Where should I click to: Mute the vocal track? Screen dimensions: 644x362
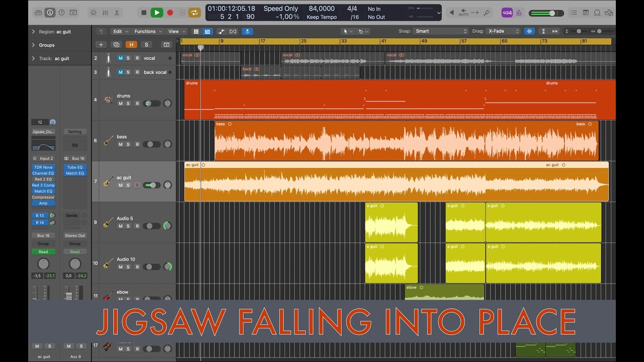(120, 58)
